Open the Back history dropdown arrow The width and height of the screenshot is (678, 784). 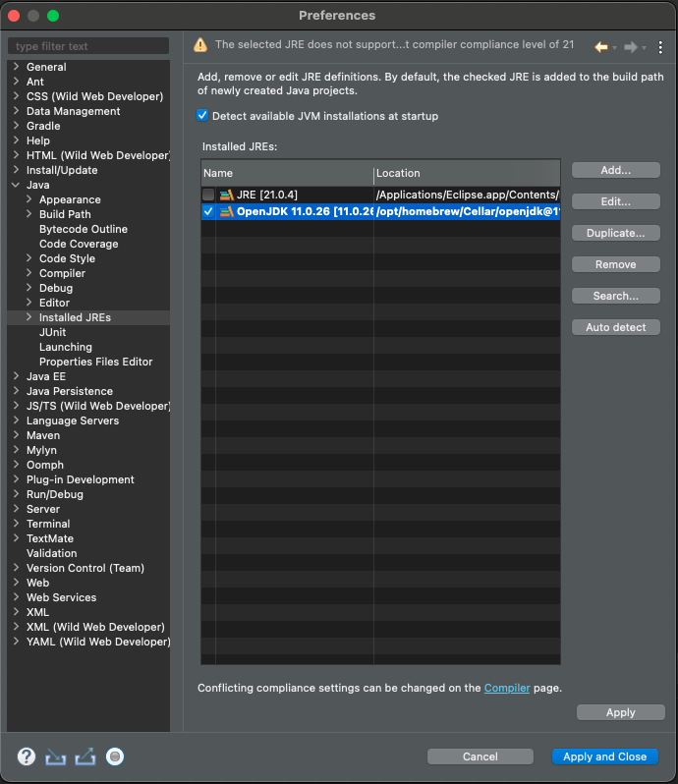614,48
